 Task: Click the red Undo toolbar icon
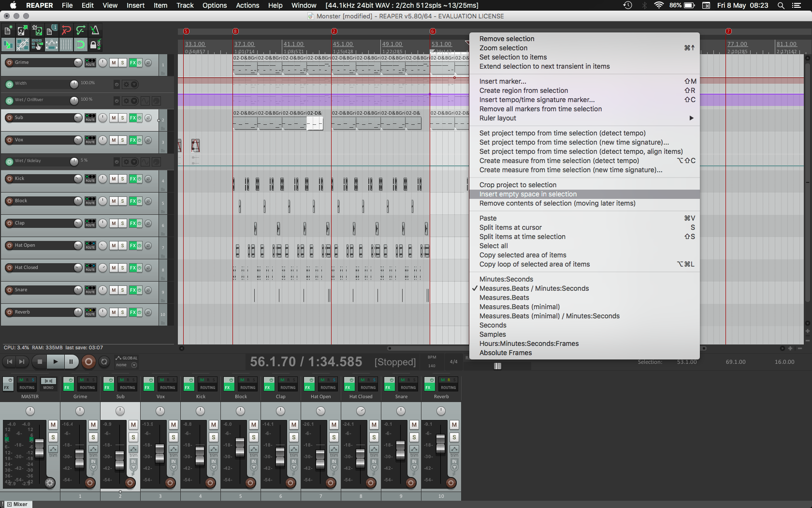pos(66,30)
